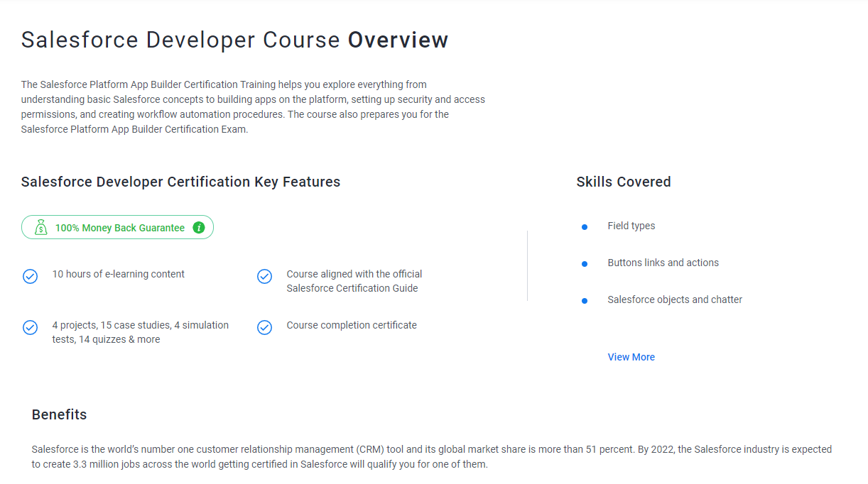Click the money bag icon in guarantee badge
868x484 pixels.
(41, 227)
